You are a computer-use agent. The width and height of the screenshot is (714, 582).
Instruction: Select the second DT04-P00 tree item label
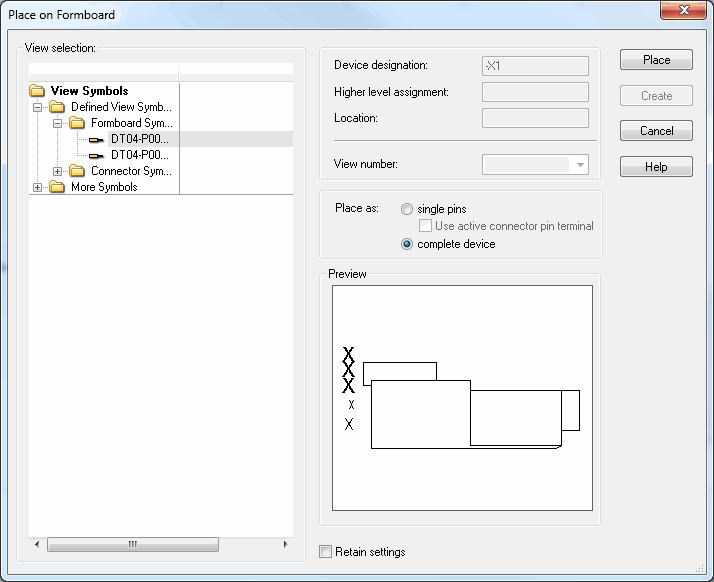coord(139,155)
